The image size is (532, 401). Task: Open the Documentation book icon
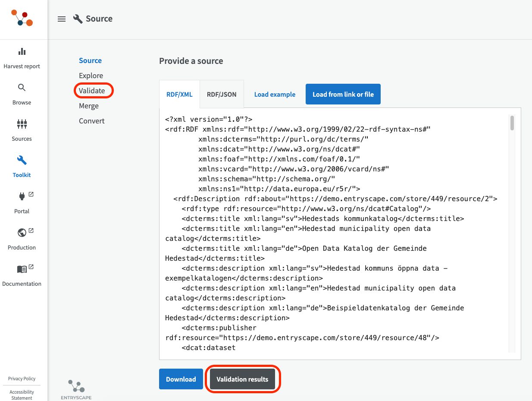coord(22,269)
